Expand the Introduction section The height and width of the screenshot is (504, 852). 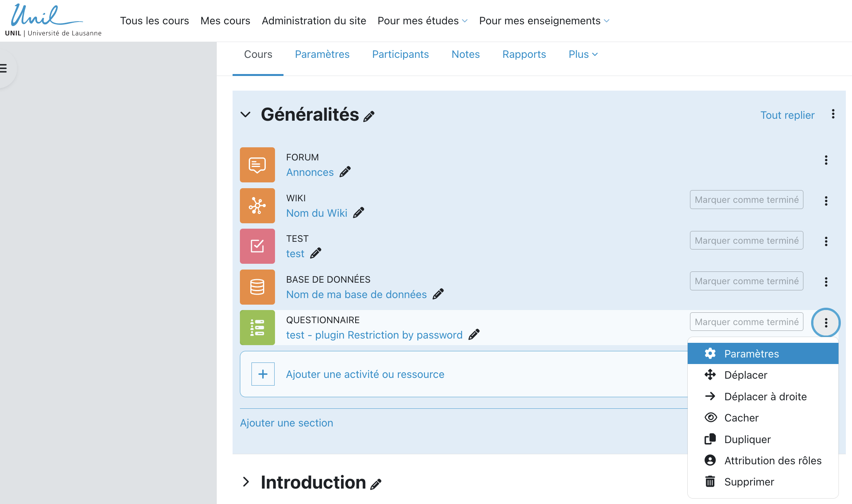pyautogui.click(x=246, y=482)
